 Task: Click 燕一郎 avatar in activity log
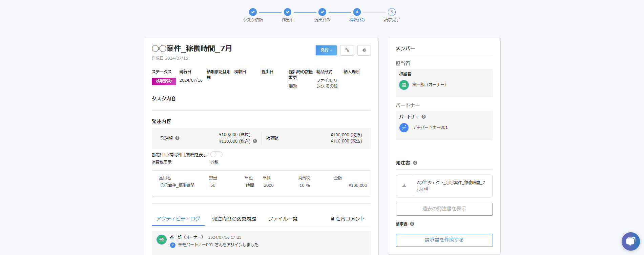[162, 239]
